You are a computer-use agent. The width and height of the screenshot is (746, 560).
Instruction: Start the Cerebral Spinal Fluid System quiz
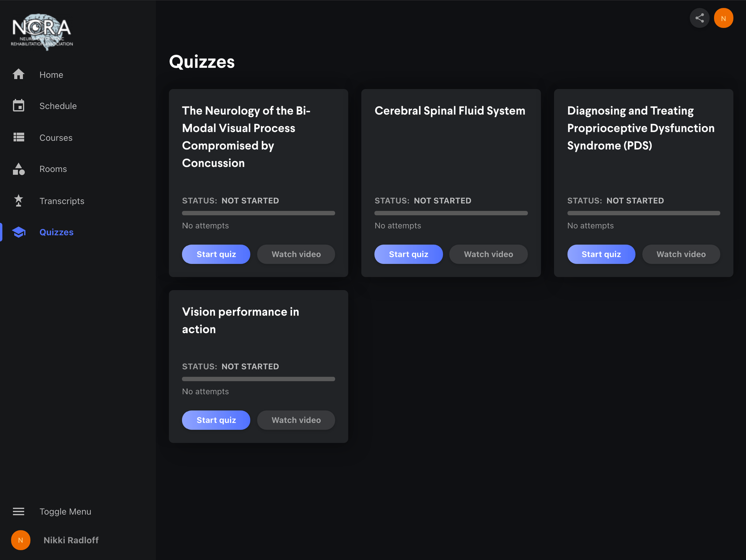[409, 254]
